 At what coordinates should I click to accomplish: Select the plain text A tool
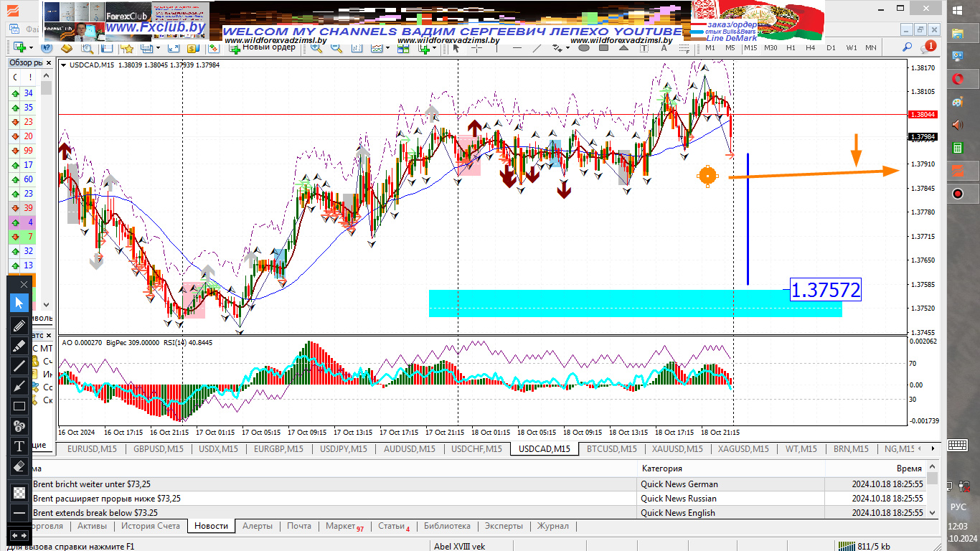[664, 48]
